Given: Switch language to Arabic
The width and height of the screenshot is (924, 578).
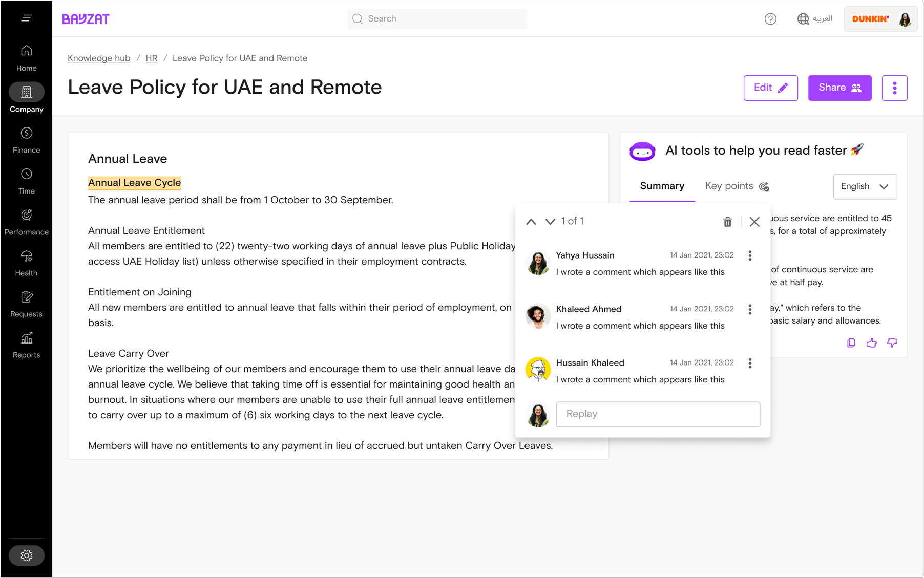Looking at the screenshot, I should click(x=814, y=19).
